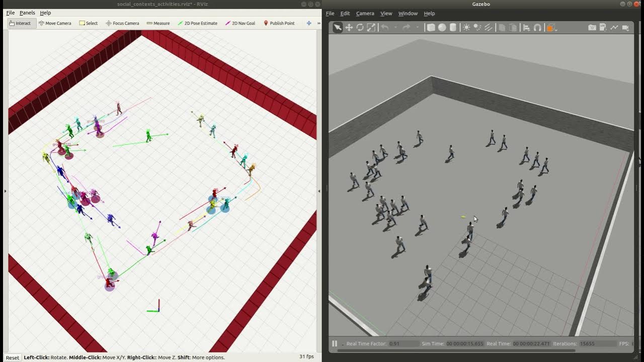Insert a cylinder shape in Gazebo
The width and height of the screenshot is (644, 362).
(453, 28)
